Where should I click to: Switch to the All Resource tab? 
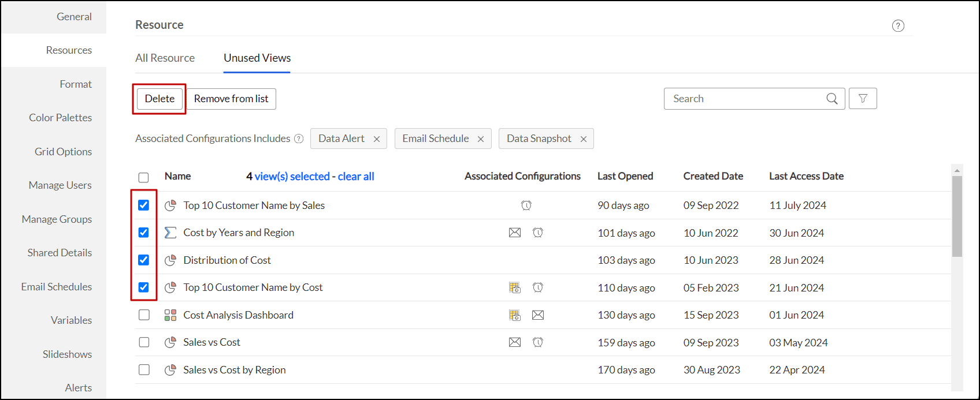(165, 58)
